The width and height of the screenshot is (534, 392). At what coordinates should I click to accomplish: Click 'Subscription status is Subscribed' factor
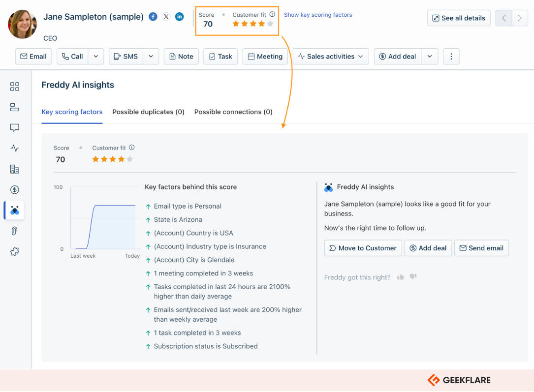coord(206,346)
